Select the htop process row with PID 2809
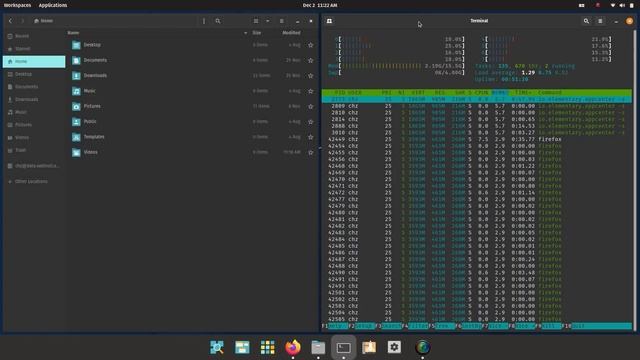Viewport: 640px width, 360px height. click(x=477, y=106)
